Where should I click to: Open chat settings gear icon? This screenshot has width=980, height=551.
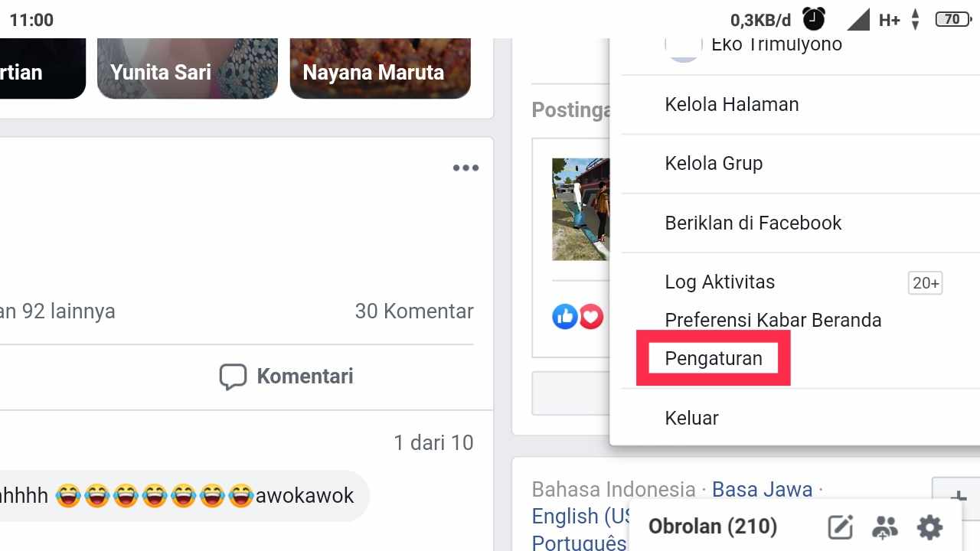pyautogui.click(x=929, y=527)
